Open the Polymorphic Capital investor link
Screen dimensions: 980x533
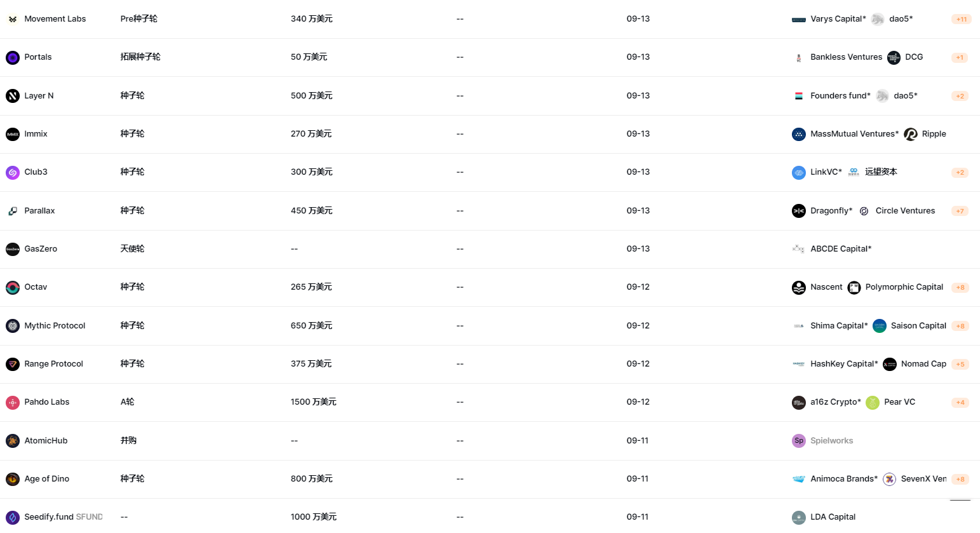pos(904,287)
